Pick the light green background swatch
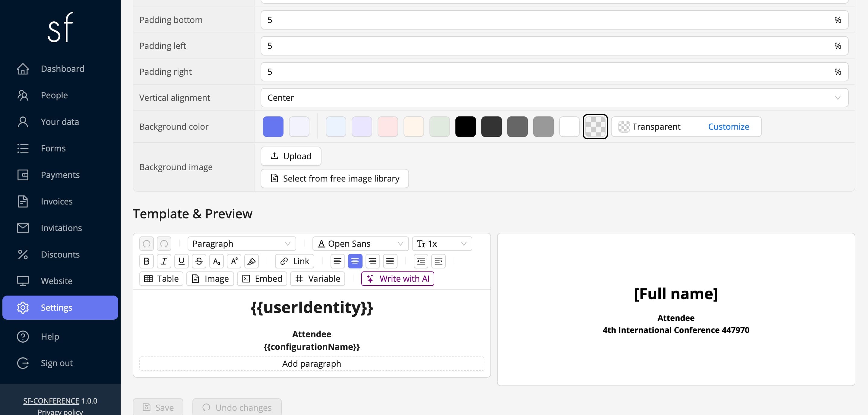The image size is (868, 415). 440,127
